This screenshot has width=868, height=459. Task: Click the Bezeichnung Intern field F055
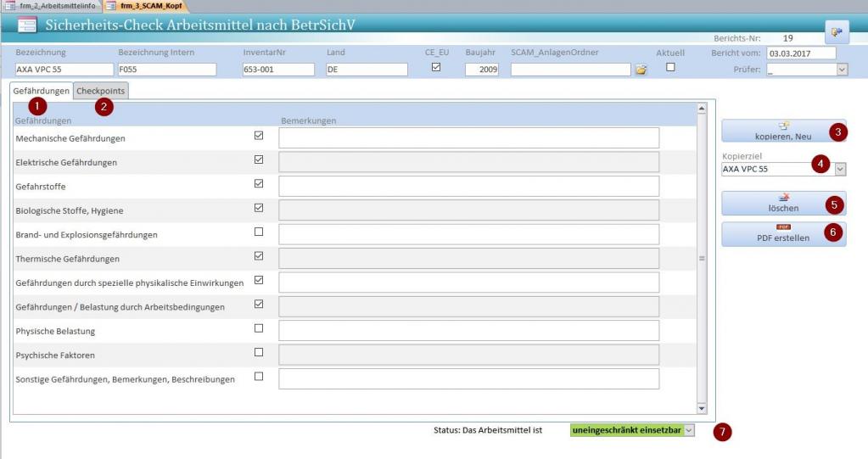(167, 70)
